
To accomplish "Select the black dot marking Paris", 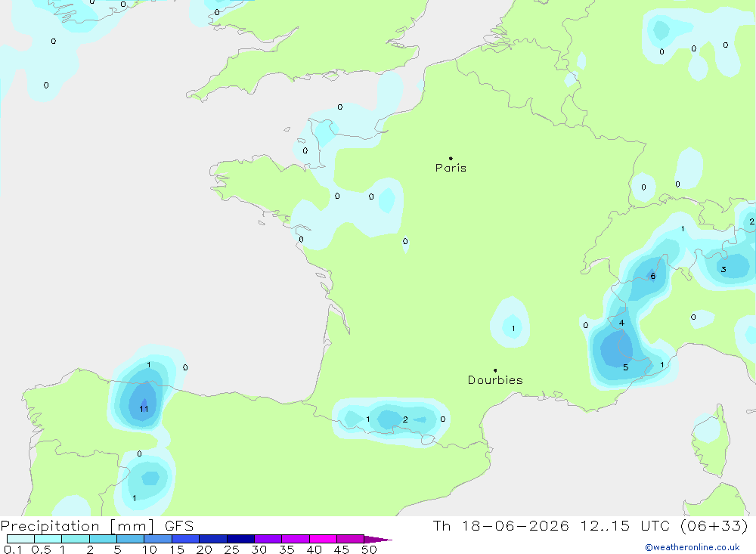I will pos(451,158).
